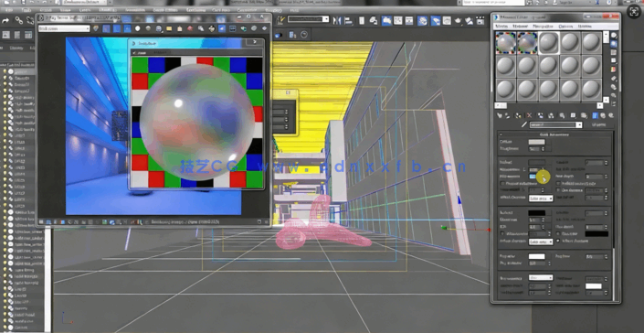
Task: Open refraction Affect channels dropdown
Action: (x=541, y=242)
